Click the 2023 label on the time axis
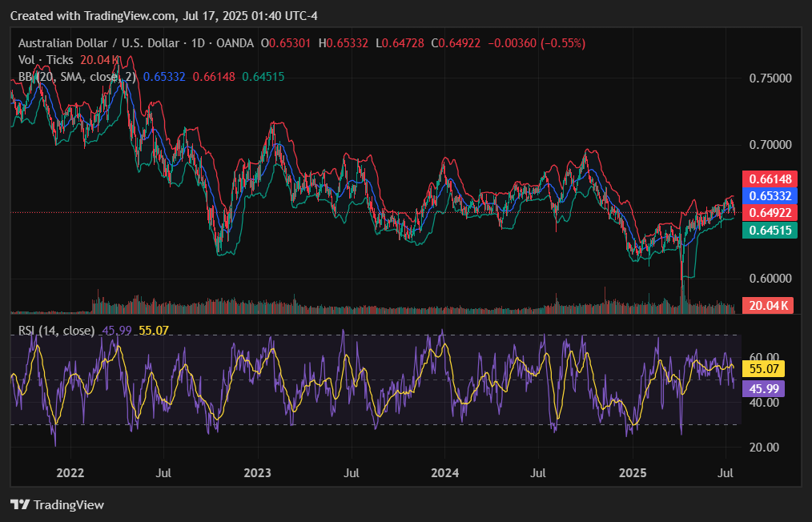This screenshot has width=812, height=522. [257, 473]
